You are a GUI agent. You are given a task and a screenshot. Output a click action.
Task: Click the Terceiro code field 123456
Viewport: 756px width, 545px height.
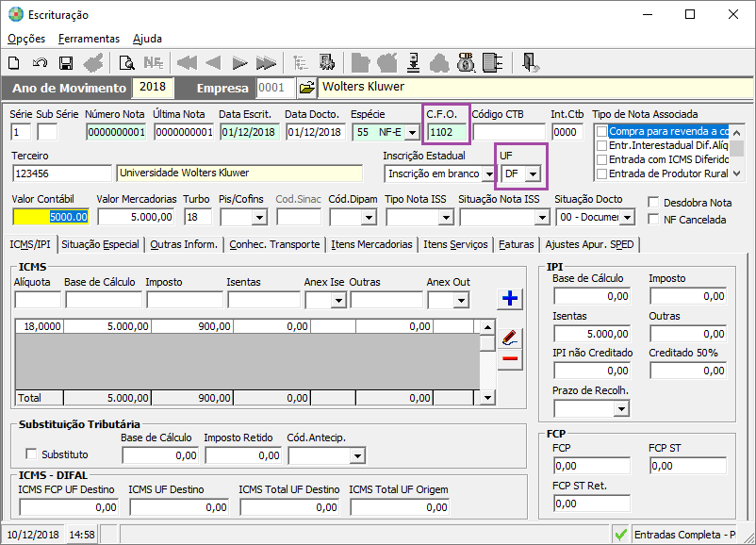pyautogui.click(x=61, y=173)
